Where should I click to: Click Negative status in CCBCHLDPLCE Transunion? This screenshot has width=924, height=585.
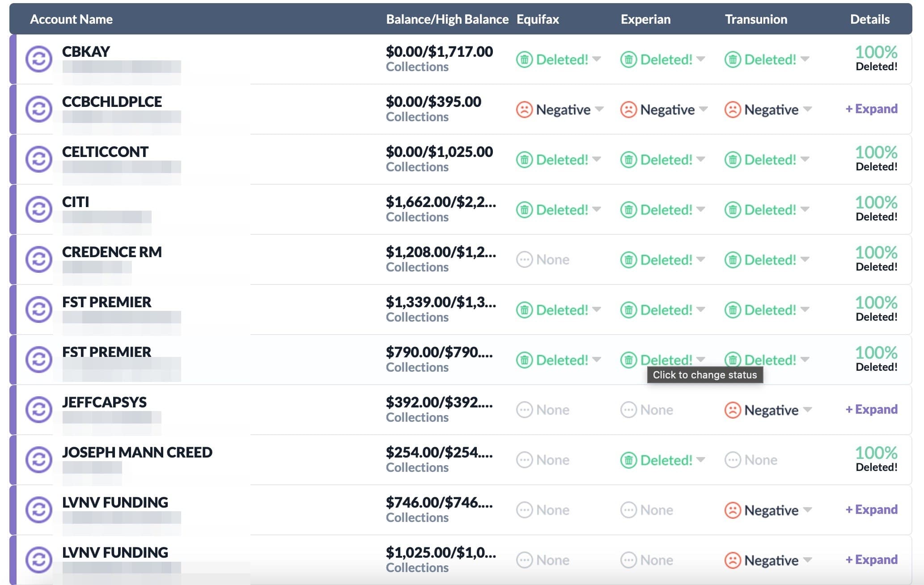[771, 110]
